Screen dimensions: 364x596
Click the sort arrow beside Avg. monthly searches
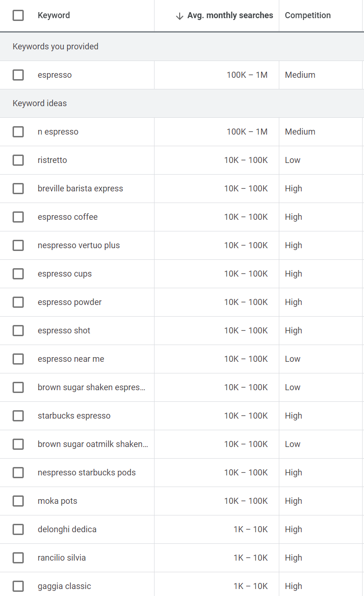(180, 16)
